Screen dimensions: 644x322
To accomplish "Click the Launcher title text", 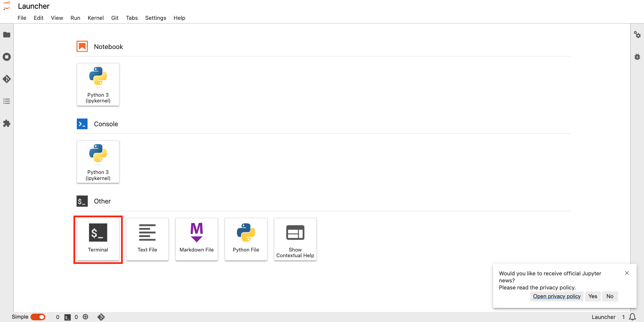I will coord(34,6).
